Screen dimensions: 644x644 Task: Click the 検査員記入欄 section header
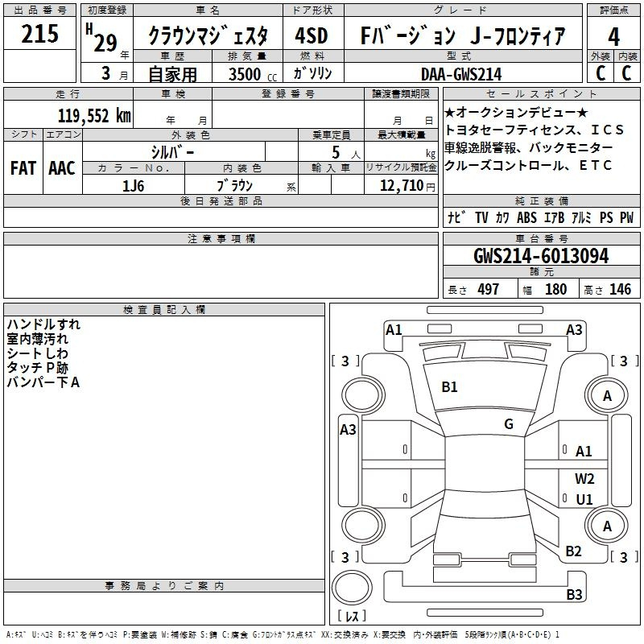pyautogui.click(x=164, y=310)
